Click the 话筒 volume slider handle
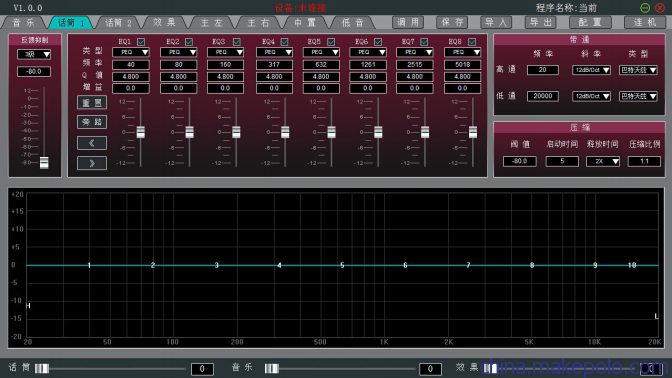The height and width of the screenshot is (378, 672). click(x=42, y=369)
